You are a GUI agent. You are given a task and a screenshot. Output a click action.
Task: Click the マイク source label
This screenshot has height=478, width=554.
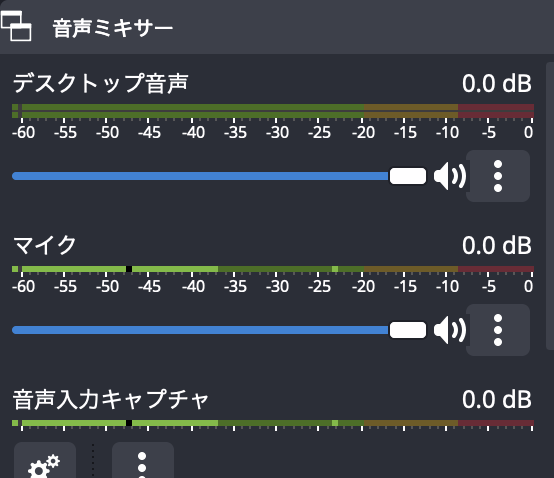click(45, 245)
